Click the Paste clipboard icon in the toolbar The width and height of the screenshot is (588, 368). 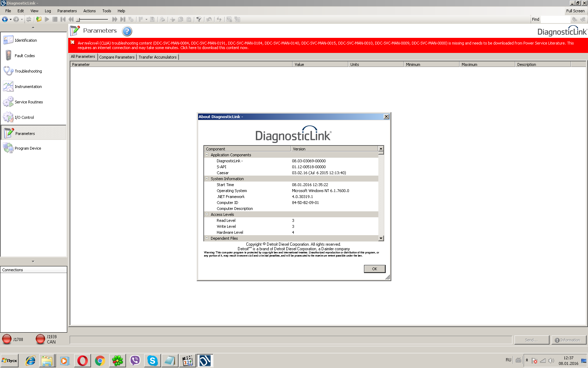tap(189, 20)
